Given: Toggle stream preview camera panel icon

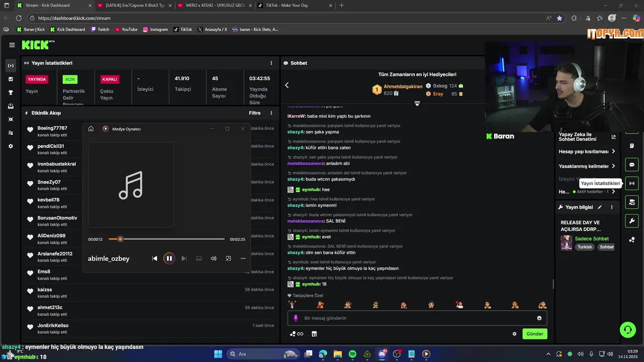Looking at the screenshot, I should pyautogui.click(x=632, y=202).
